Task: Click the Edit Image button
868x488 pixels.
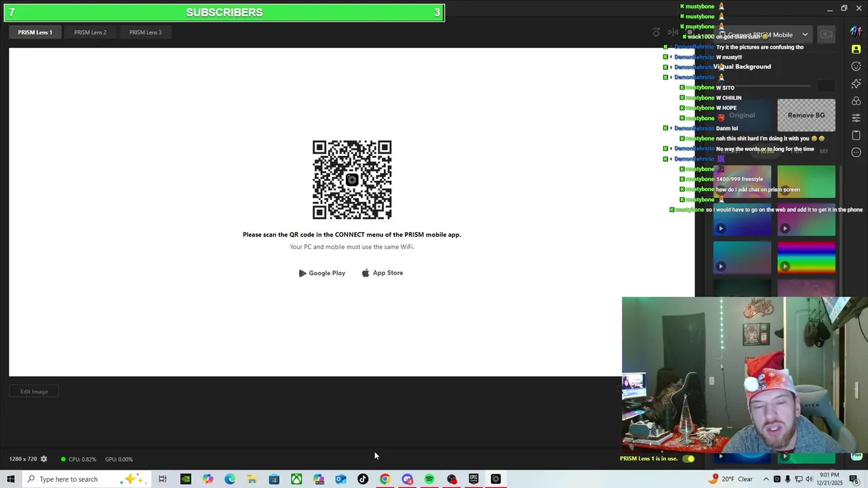Action: [34, 392]
